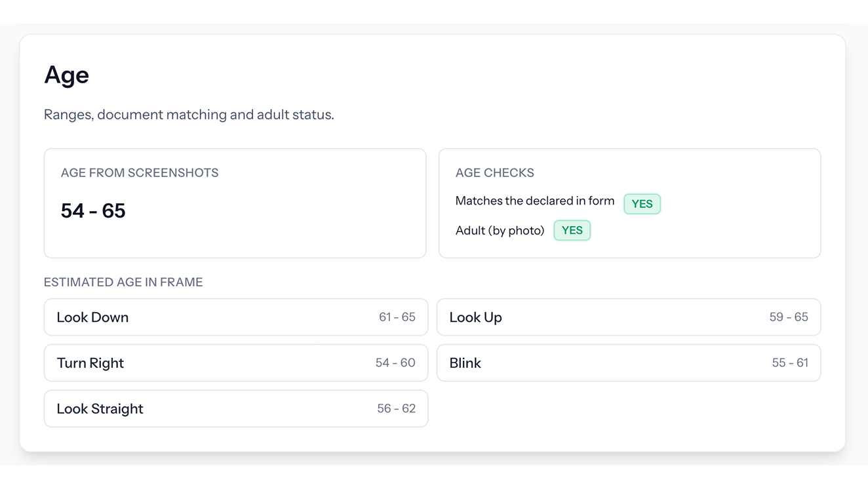Screen dimensions: 868x489
Task: Click the 'Ranges, document matching and adult status' subtitle
Action: click(x=189, y=115)
